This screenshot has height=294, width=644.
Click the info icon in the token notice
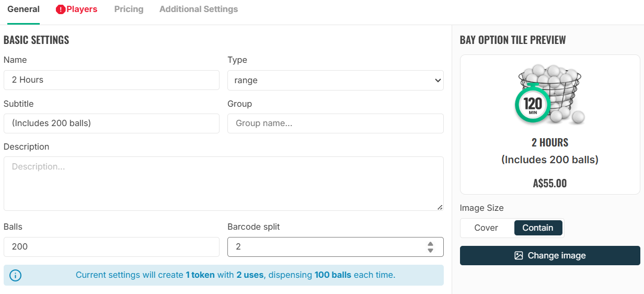(16, 275)
